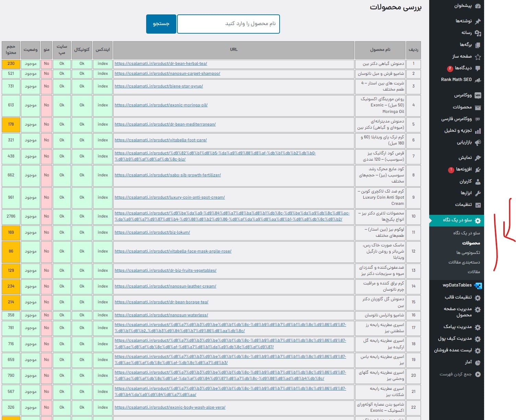Click the tools (ابزارها) wrench icon
This screenshot has height=420, width=516.
click(478, 193)
